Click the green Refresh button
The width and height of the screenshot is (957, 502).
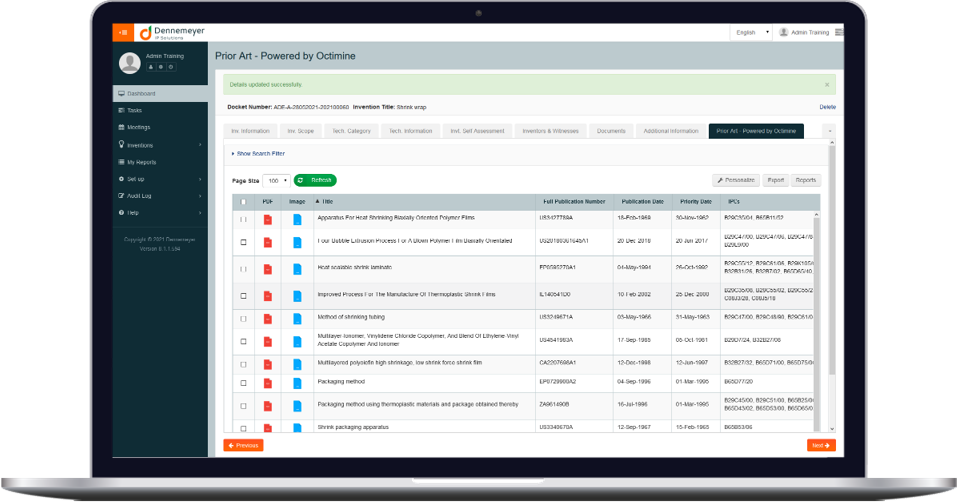[x=315, y=181]
